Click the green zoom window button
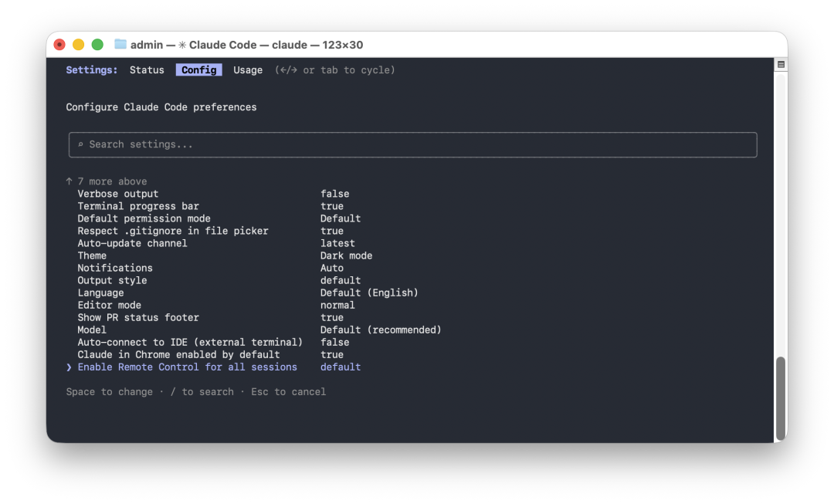834x504 pixels. click(x=97, y=45)
